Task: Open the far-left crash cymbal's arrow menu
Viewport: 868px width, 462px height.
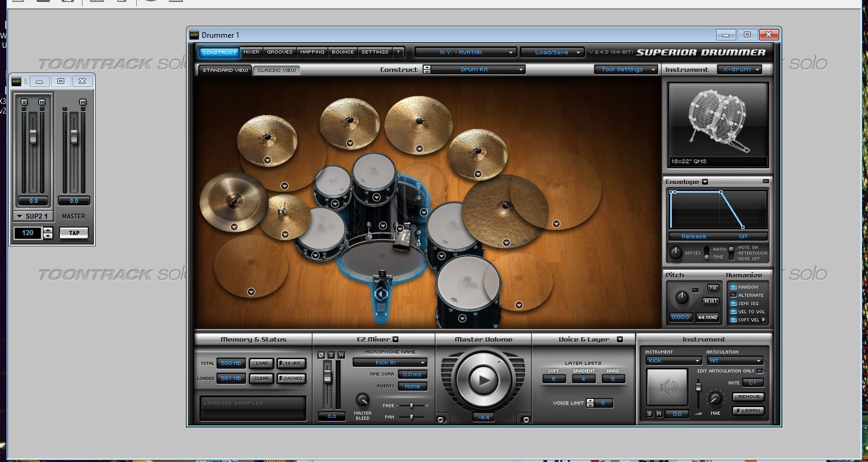Action: [x=267, y=160]
